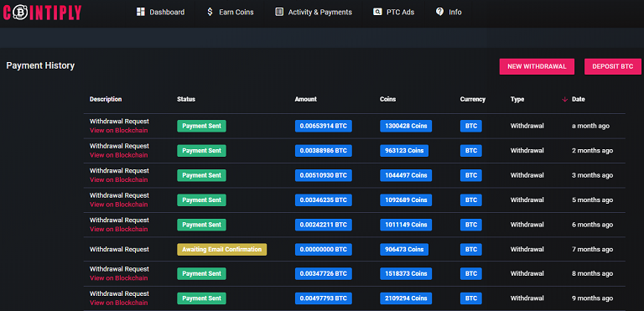This screenshot has width=644, height=311.
Task: Click the 0.00347726 BTC amount
Action: [x=323, y=273]
